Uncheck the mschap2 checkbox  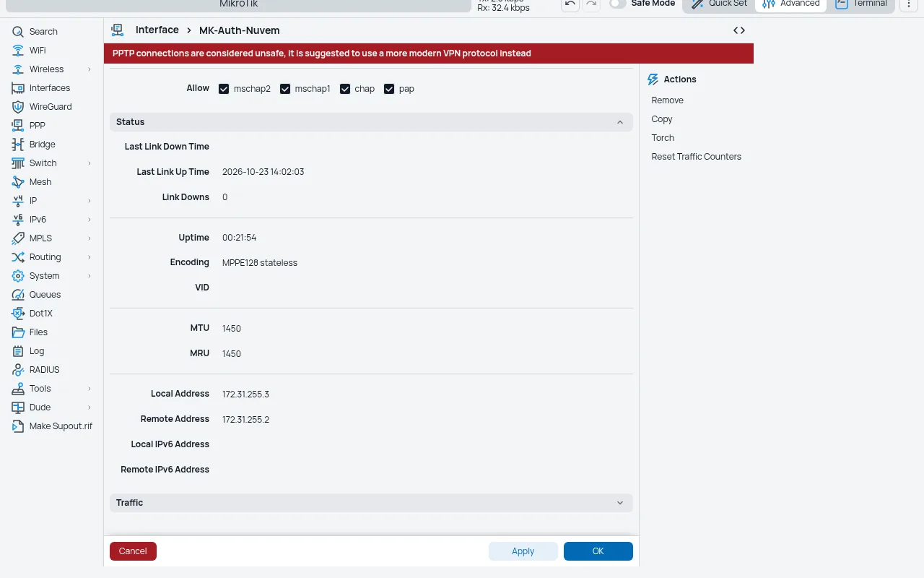[x=224, y=89]
